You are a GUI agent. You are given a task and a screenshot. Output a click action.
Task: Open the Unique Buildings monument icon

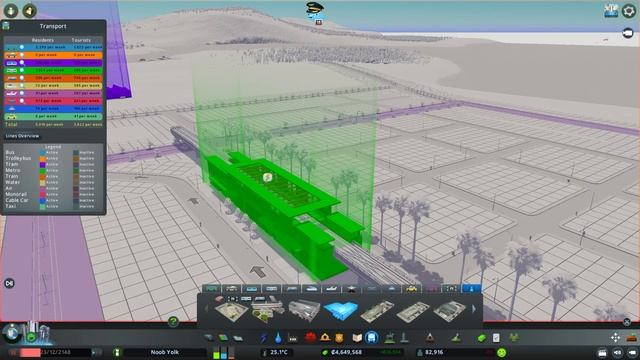(x=404, y=338)
